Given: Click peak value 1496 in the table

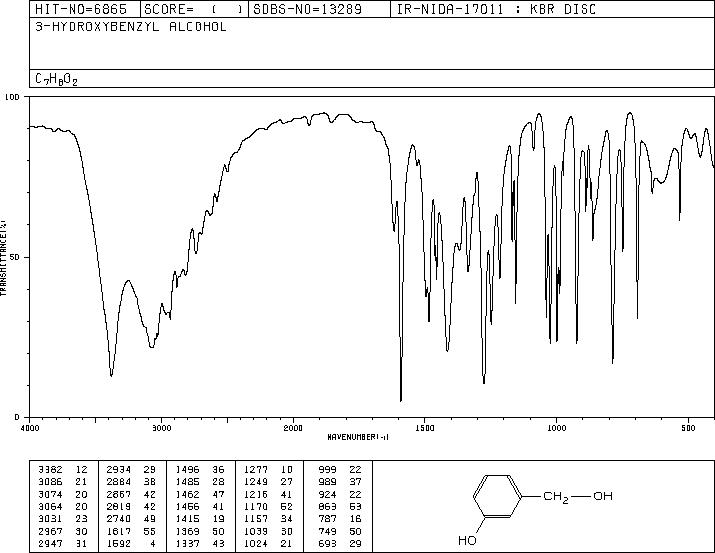Looking at the screenshot, I should (187, 470).
